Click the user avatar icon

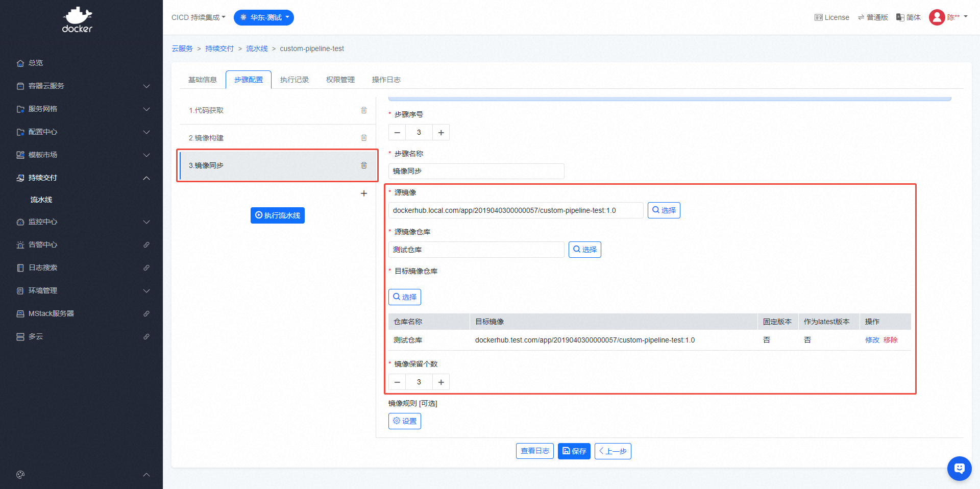click(937, 17)
